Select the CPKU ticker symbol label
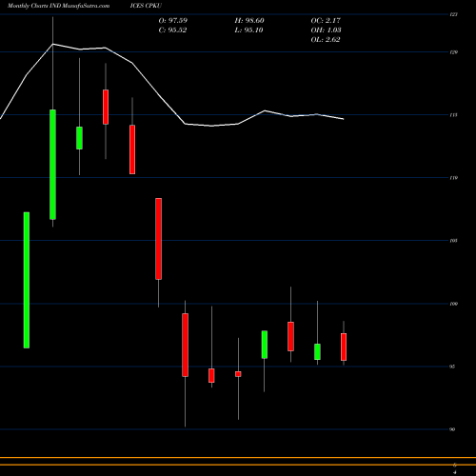The width and height of the screenshot is (476, 476). (x=153, y=6)
